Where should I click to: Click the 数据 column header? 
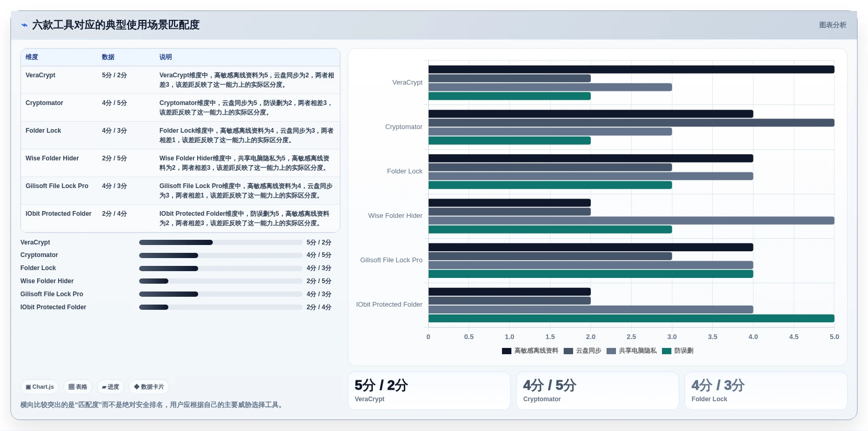(108, 57)
